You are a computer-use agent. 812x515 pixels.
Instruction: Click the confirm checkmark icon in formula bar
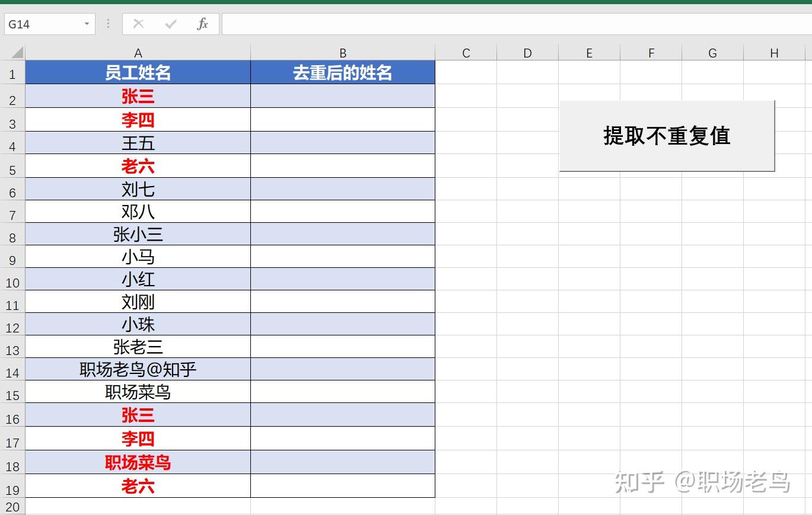(x=171, y=24)
